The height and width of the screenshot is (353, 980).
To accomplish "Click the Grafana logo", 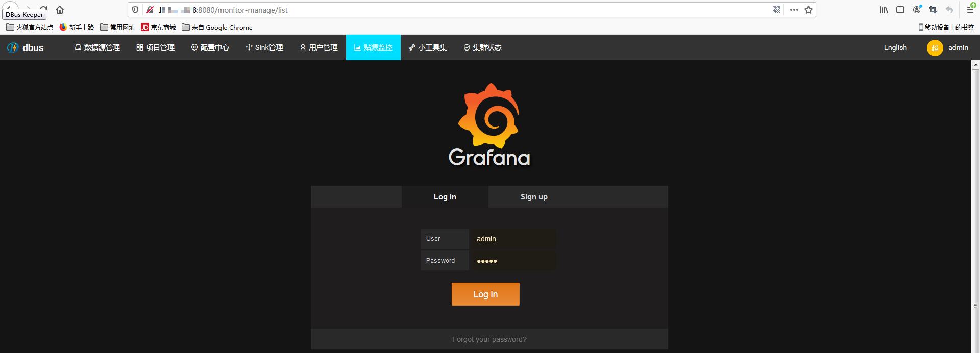I will point(489,125).
